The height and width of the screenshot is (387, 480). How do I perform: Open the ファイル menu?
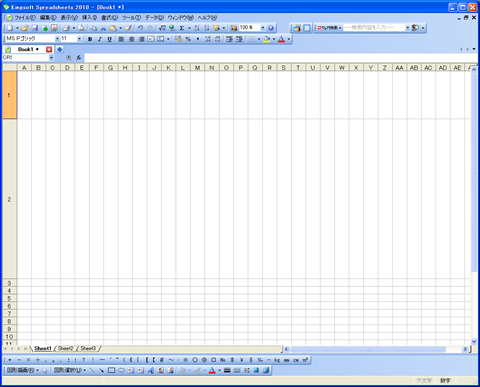tap(25, 18)
